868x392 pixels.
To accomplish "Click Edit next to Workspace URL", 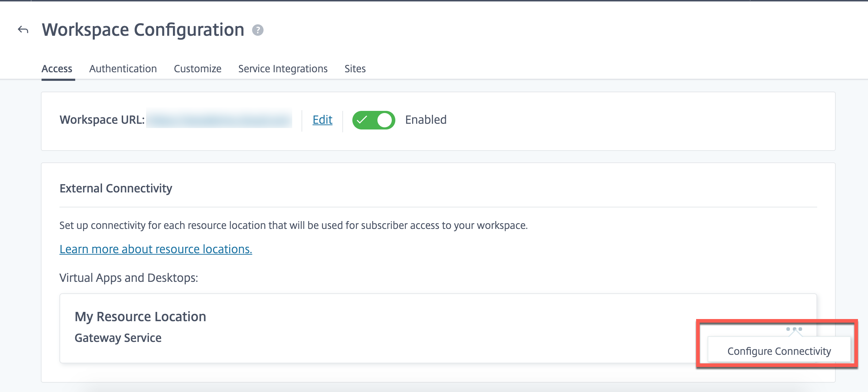I will tap(321, 119).
